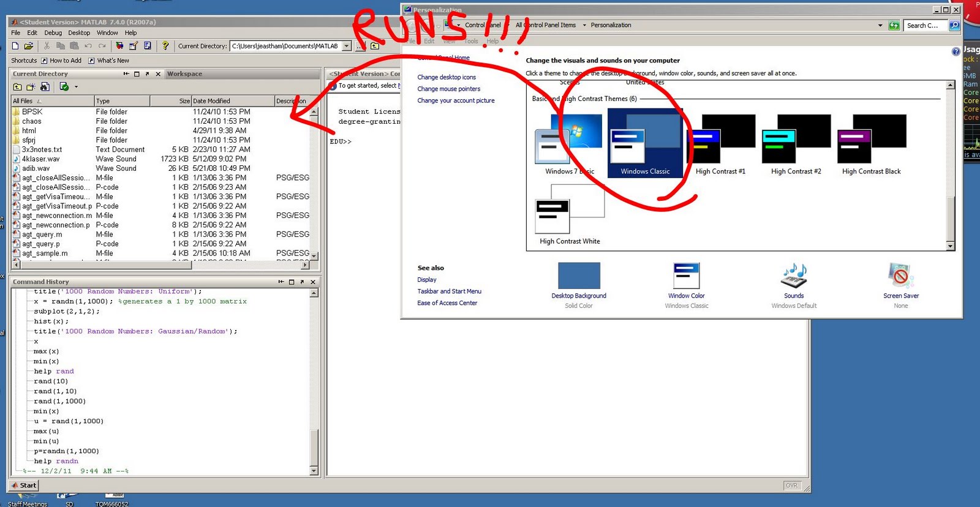The image size is (980, 507).
Task: Select the Windows Classic theme
Action: pos(645,143)
